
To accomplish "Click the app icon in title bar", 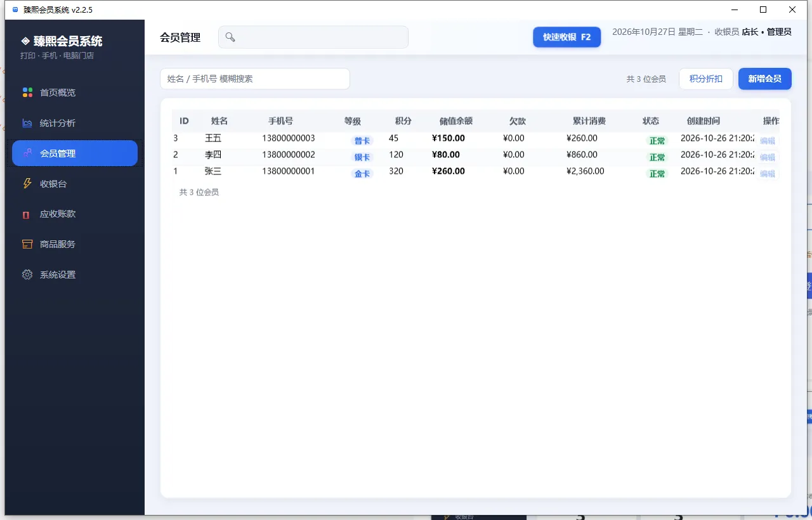I will [x=15, y=10].
